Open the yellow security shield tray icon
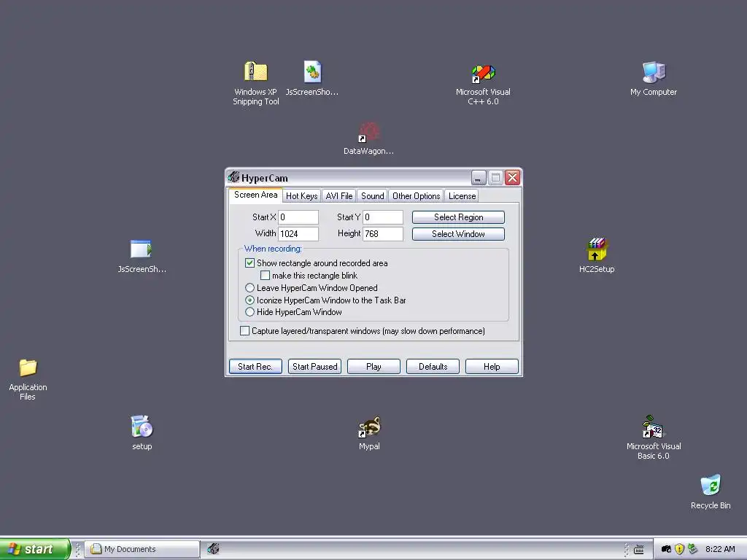Image resolution: width=747 pixels, height=560 pixels. point(679,549)
